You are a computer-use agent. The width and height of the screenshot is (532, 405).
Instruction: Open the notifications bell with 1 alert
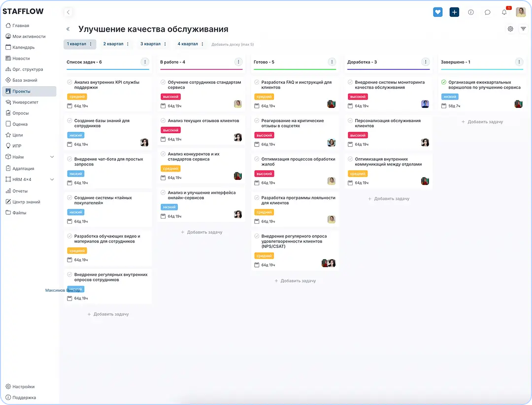point(504,12)
